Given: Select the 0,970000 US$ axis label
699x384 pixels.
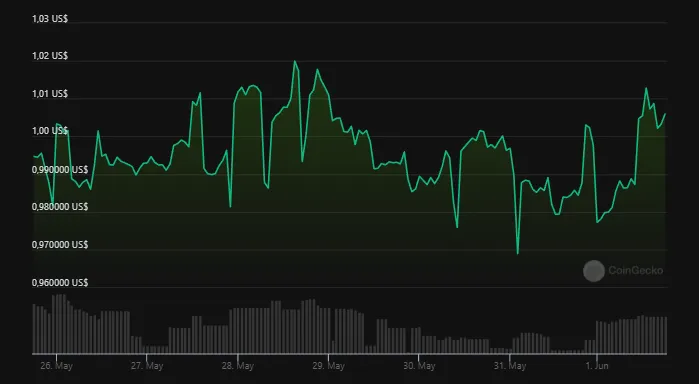Looking at the screenshot, I should (60, 244).
